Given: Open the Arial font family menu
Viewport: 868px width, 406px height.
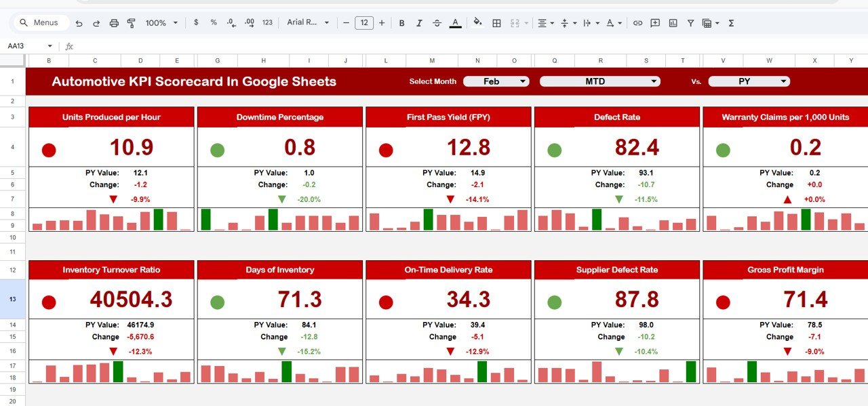Looking at the screenshot, I should 308,23.
